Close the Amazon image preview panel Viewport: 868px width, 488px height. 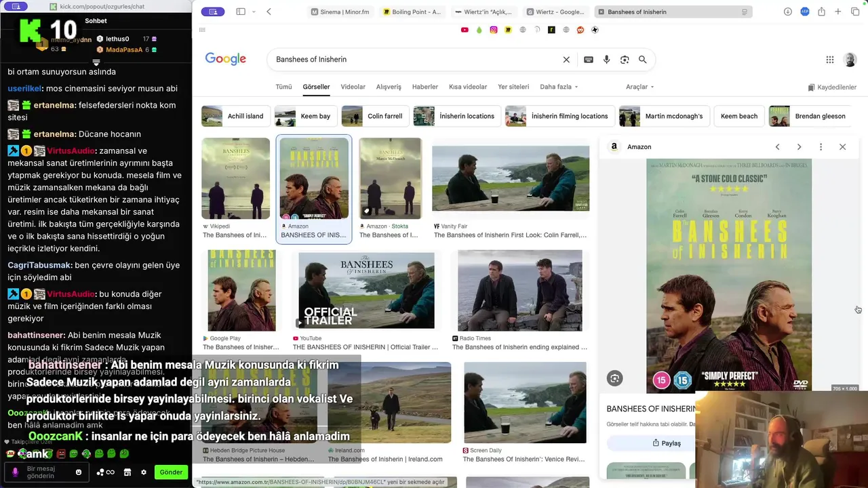click(842, 147)
